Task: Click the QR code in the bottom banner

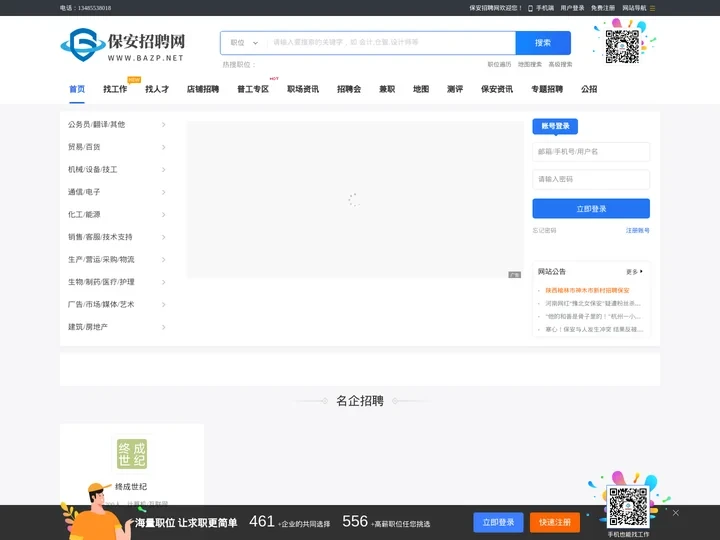Action: click(x=628, y=506)
